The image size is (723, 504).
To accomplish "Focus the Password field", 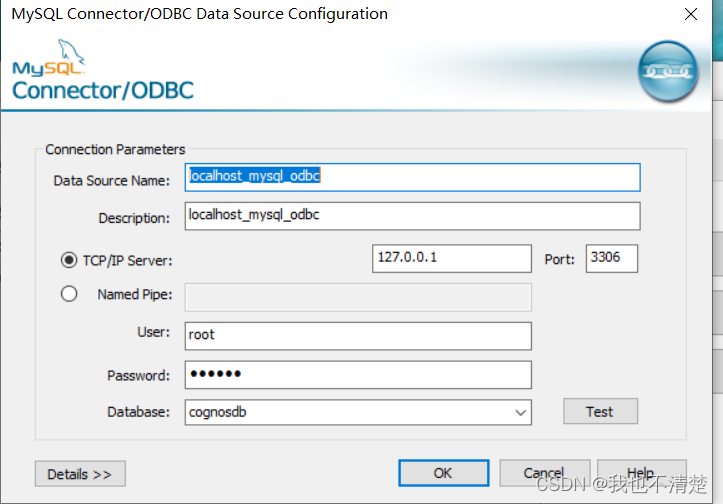I will point(358,374).
